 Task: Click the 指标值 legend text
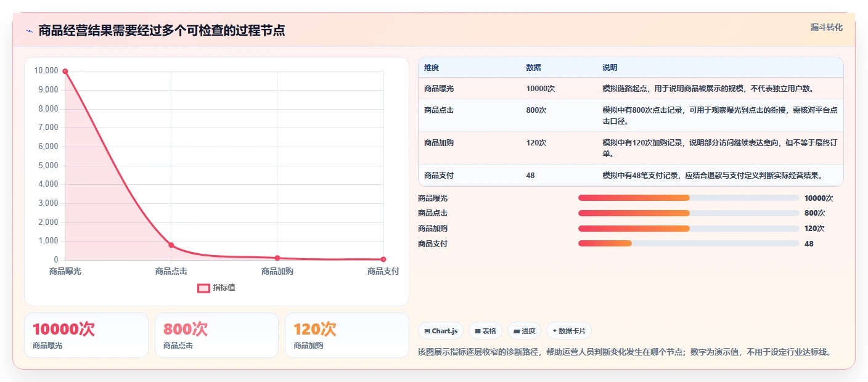point(224,288)
